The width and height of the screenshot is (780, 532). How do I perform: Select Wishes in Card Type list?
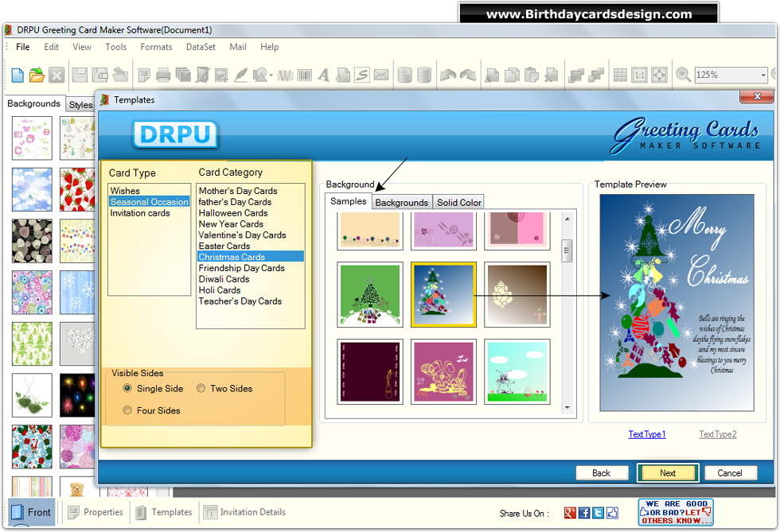coord(125,191)
